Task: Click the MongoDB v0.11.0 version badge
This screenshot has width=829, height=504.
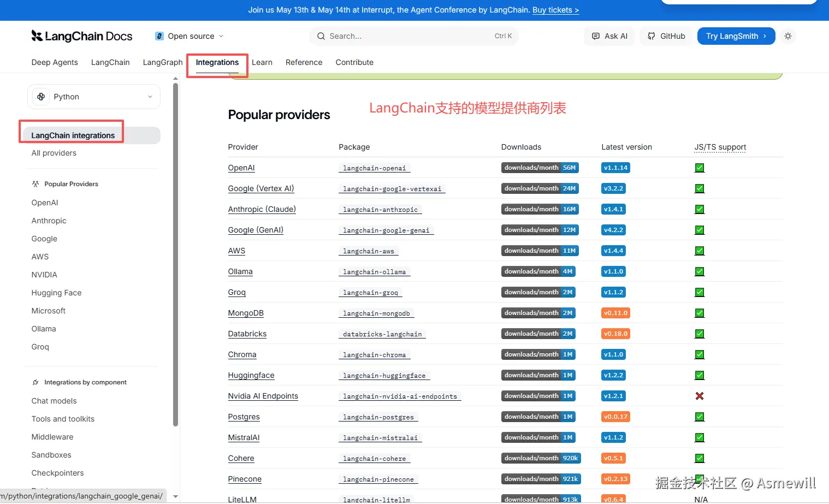Action: 616,313
